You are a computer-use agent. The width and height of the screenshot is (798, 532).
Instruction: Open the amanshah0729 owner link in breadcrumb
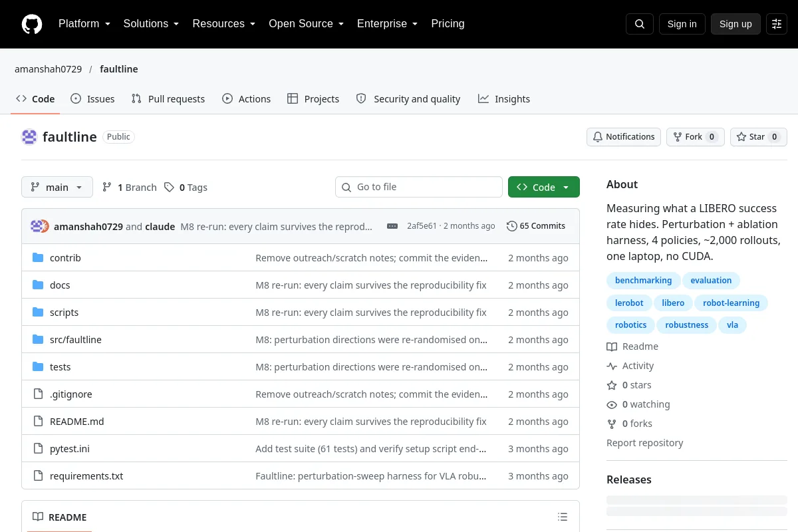(x=48, y=69)
